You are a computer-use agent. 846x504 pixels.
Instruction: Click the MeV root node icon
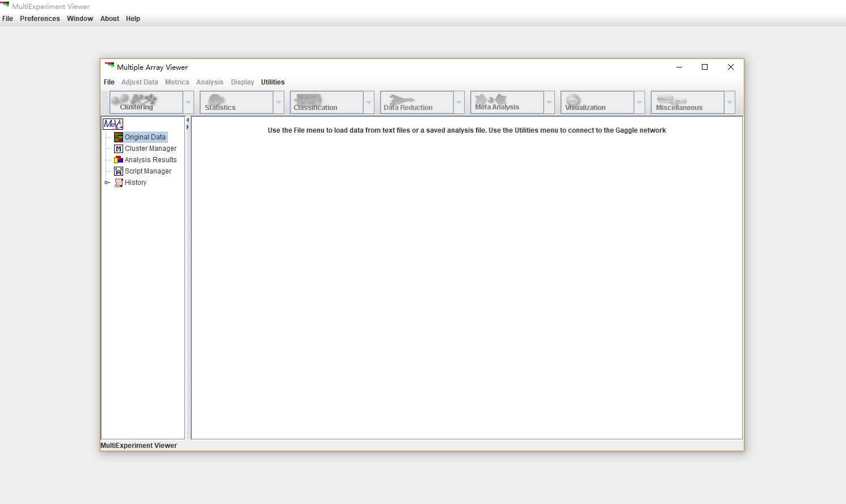(113, 124)
